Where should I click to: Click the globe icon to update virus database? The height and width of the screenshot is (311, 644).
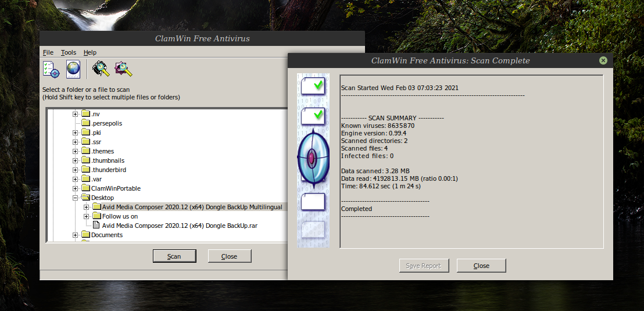tap(73, 69)
